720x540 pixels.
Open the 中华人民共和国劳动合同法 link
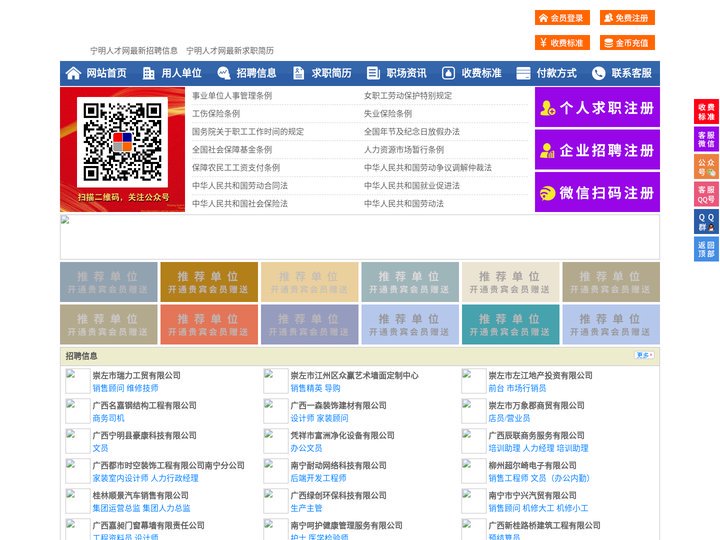coord(240,185)
